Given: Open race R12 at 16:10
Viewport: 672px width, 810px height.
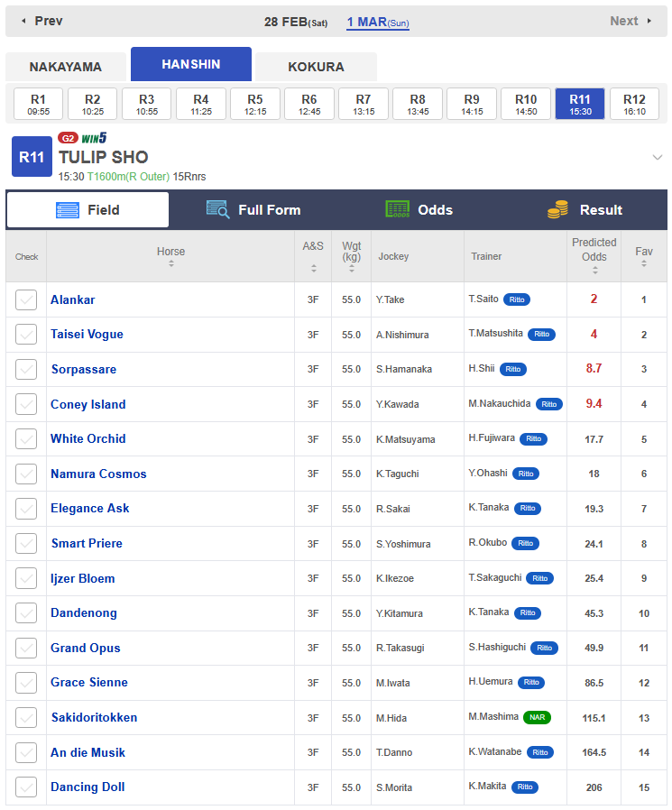Looking at the screenshot, I should (634, 104).
